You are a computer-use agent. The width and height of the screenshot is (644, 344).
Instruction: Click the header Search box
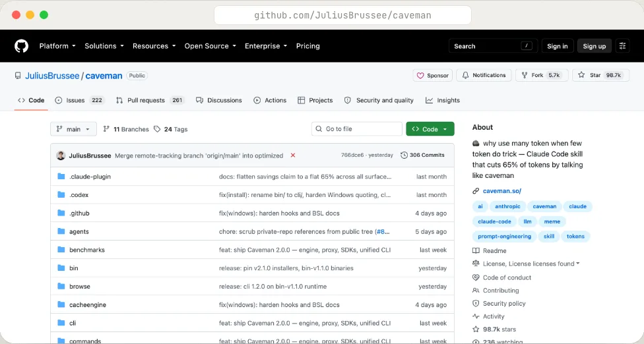493,46
